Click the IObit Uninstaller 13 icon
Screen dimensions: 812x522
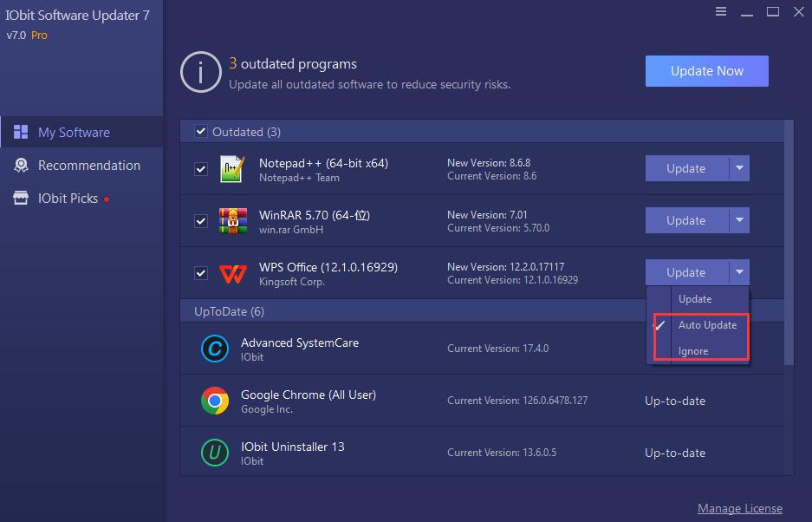pos(214,453)
